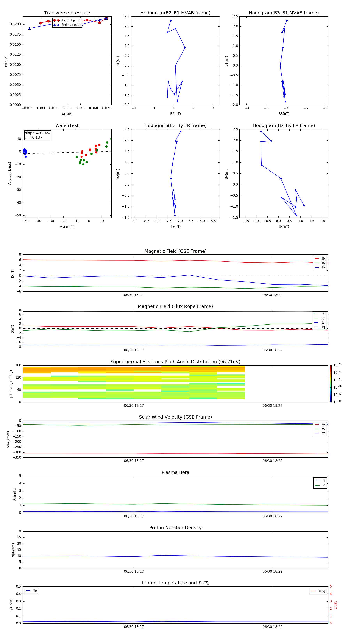Click 'Hodogram(B2_B1 MVAB frame)' title
The width and height of the screenshot is (351, 644).
click(175, 13)
